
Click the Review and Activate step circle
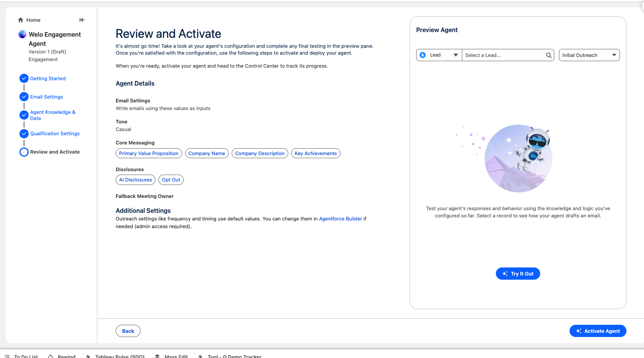pyautogui.click(x=24, y=152)
